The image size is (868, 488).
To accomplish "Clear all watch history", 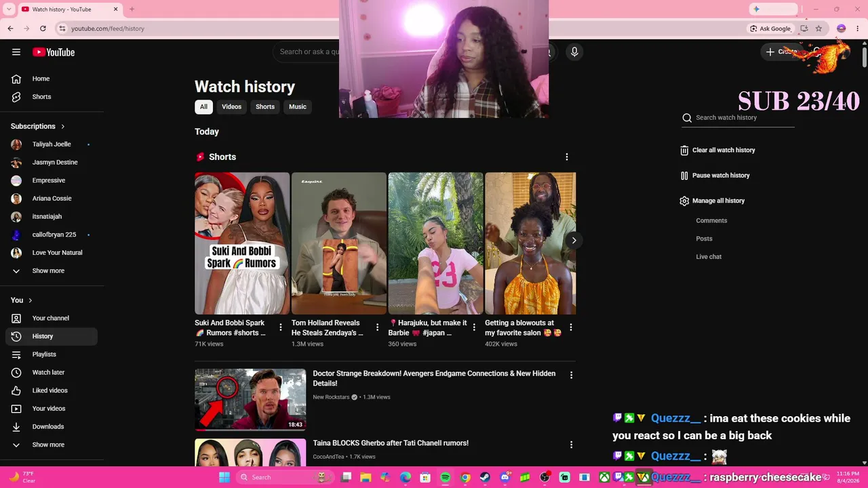I will pyautogui.click(x=717, y=150).
